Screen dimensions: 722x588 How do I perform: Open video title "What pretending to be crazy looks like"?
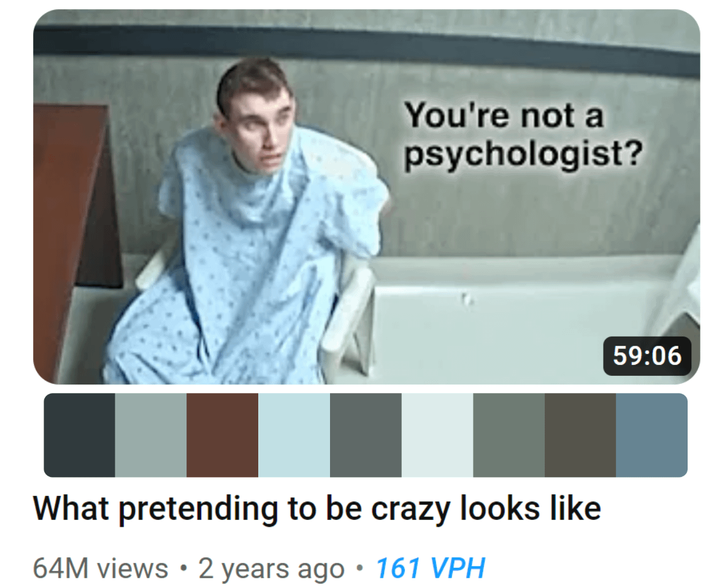[317, 509]
